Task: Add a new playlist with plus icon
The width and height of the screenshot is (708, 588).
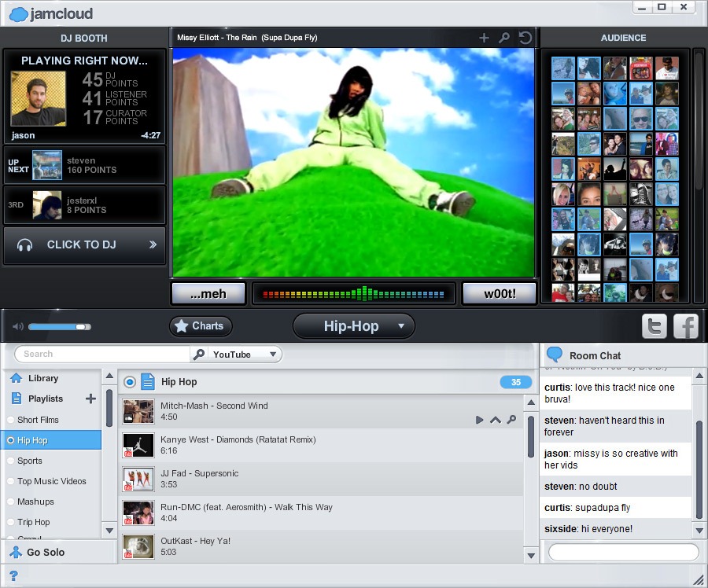Action: [90, 399]
